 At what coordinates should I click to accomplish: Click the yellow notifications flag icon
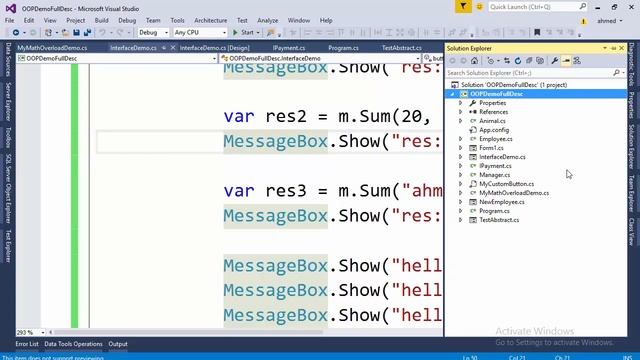pos(463,7)
